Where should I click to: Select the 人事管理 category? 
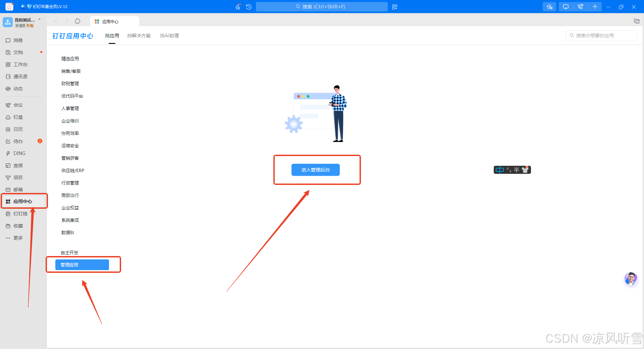click(70, 108)
